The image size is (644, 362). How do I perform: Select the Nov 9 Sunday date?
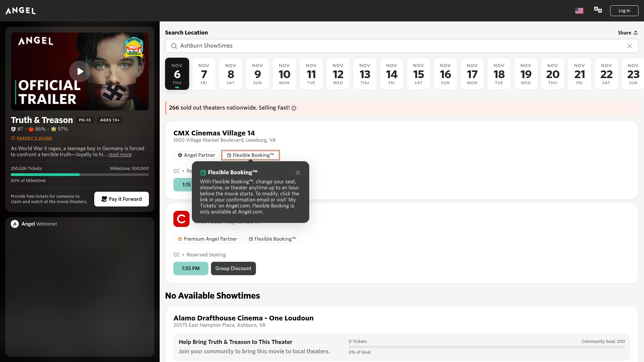[x=258, y=74]
